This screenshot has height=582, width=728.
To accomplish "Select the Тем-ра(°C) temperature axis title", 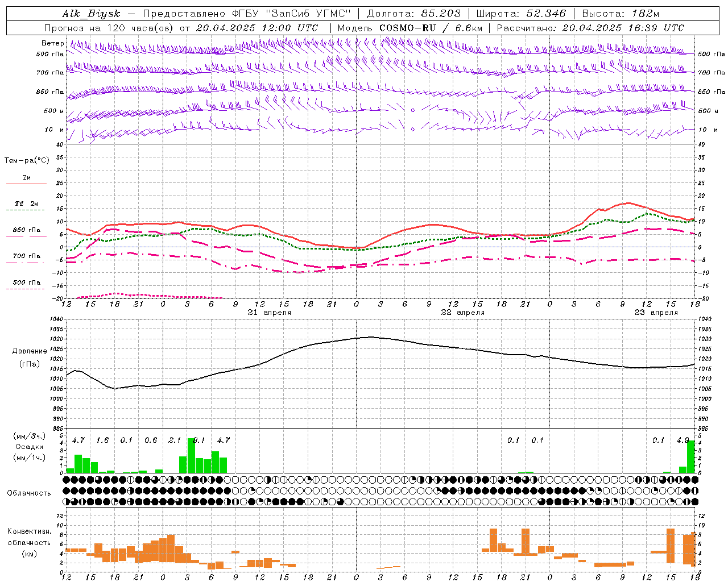I will click(27, 161).
